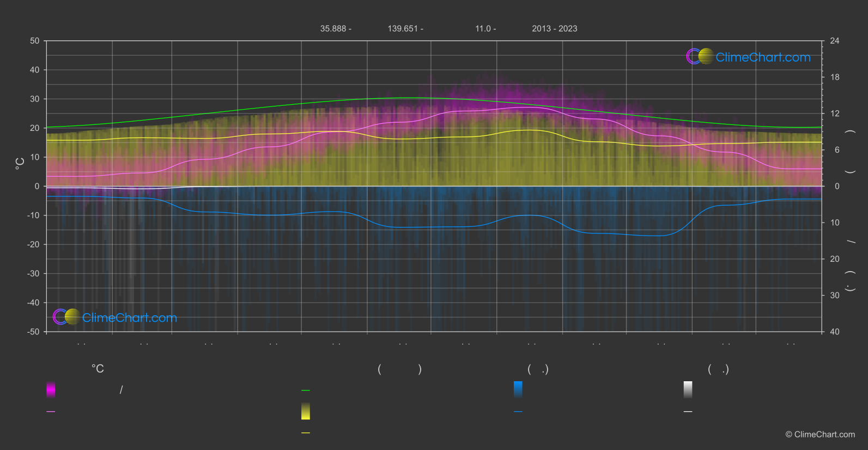Image resolution: width=868 pixels, height=450 pixels.
Task: Click the 6 tick label on the hours axis
Action: [x=837, y=150]
